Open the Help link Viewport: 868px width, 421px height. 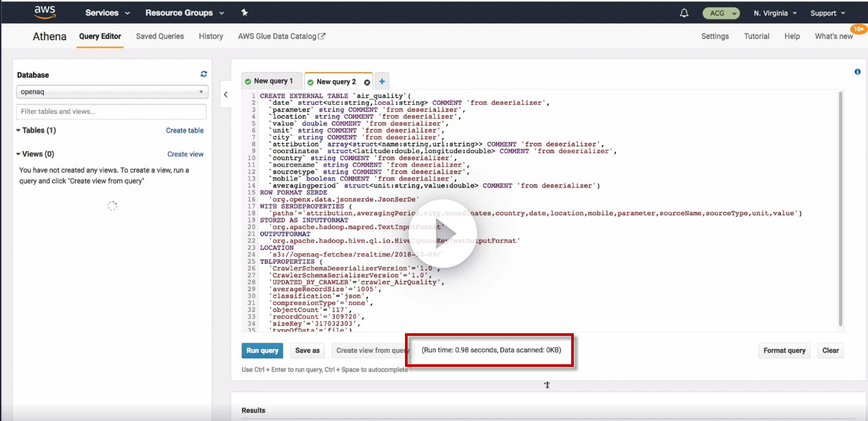tap(792, 36)
